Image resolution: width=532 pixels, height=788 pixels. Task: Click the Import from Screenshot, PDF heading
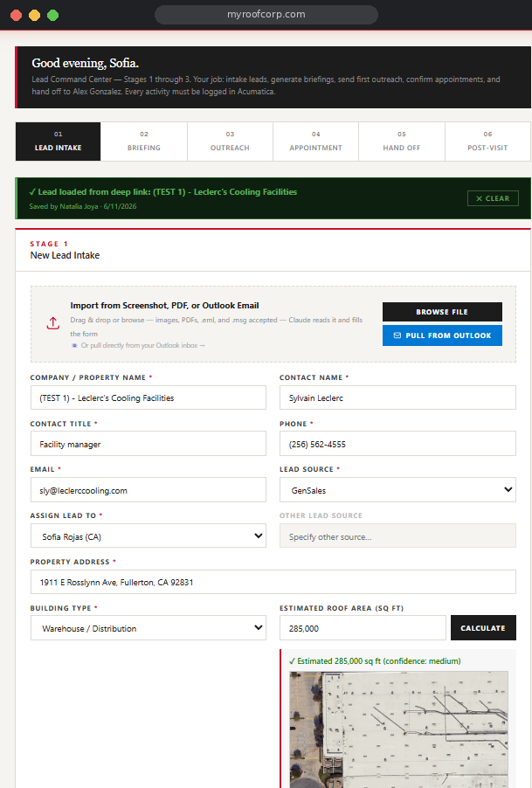[165, 306]
